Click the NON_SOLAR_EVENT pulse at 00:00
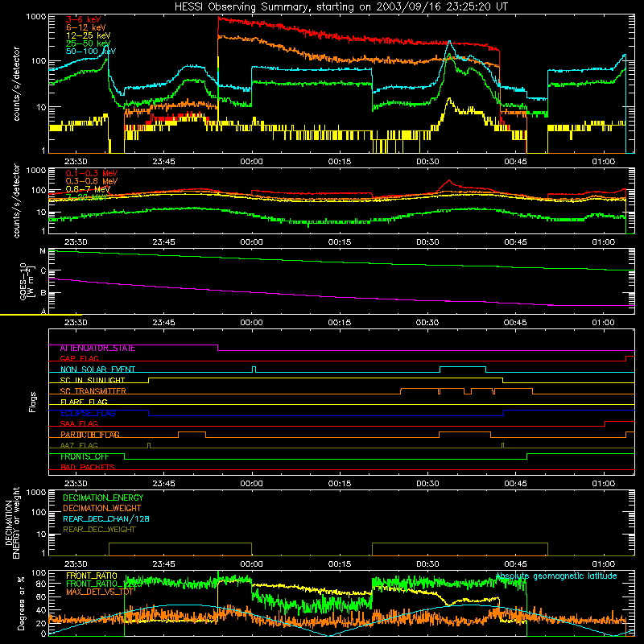Viewport: 644px width, 644px height. (x=254, y=369)
